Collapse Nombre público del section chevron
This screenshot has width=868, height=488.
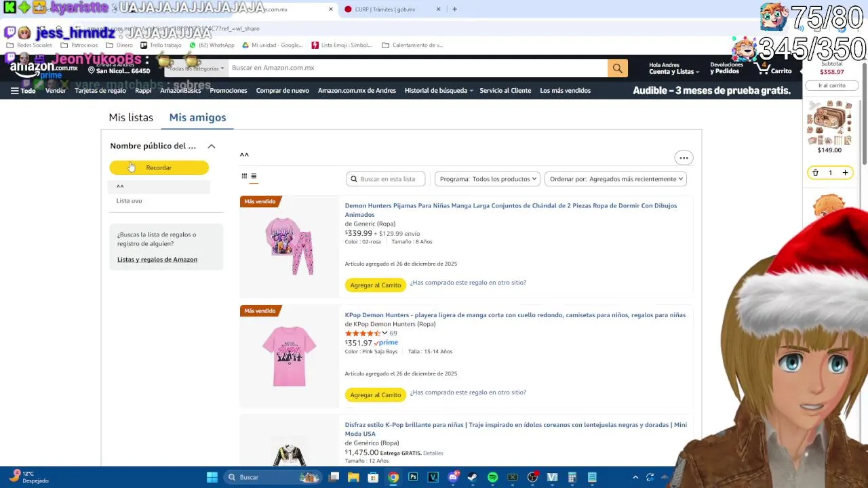pyautogui.click(x=212, y=146)
